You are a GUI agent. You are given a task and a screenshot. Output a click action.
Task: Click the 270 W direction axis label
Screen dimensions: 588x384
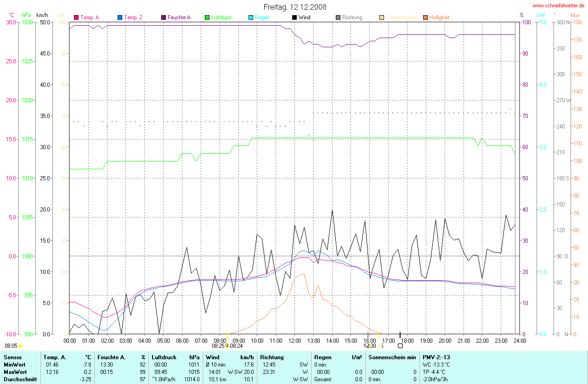[564, 100]
